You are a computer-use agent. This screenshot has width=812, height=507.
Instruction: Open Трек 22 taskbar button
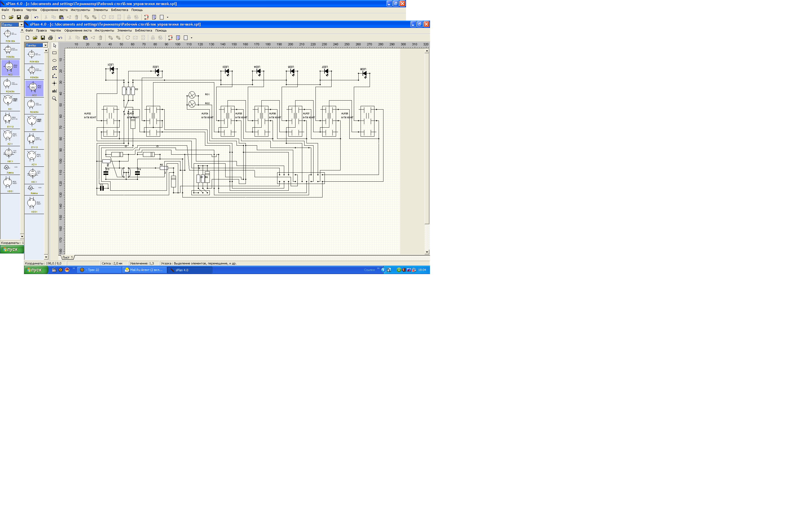click(100, 270)
